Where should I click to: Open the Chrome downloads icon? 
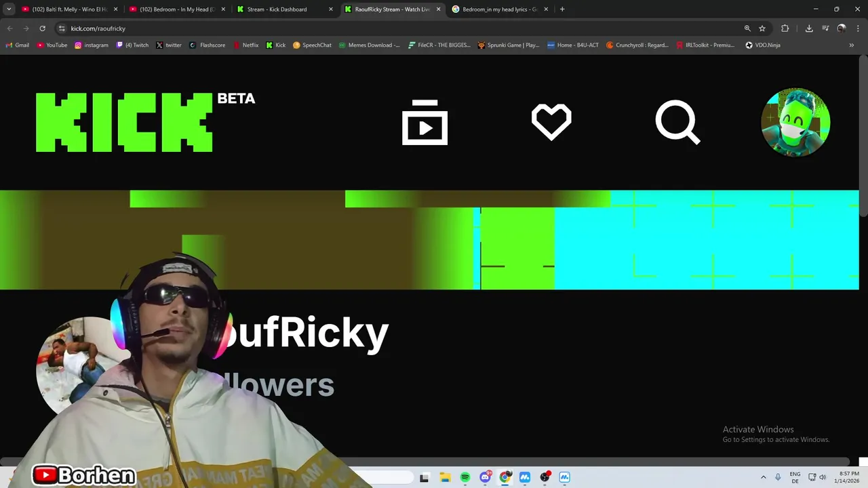[x=809, y=28]
